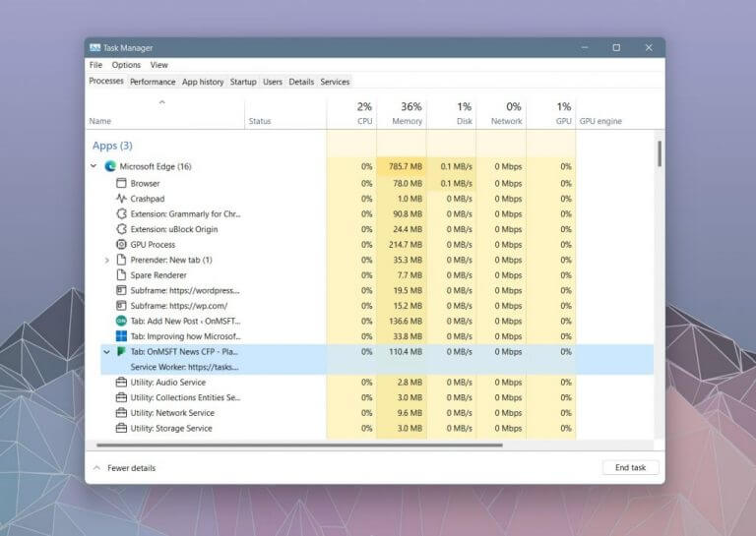Click the Browser process window icon
756x536 pixels.
(x=121, y=183)
